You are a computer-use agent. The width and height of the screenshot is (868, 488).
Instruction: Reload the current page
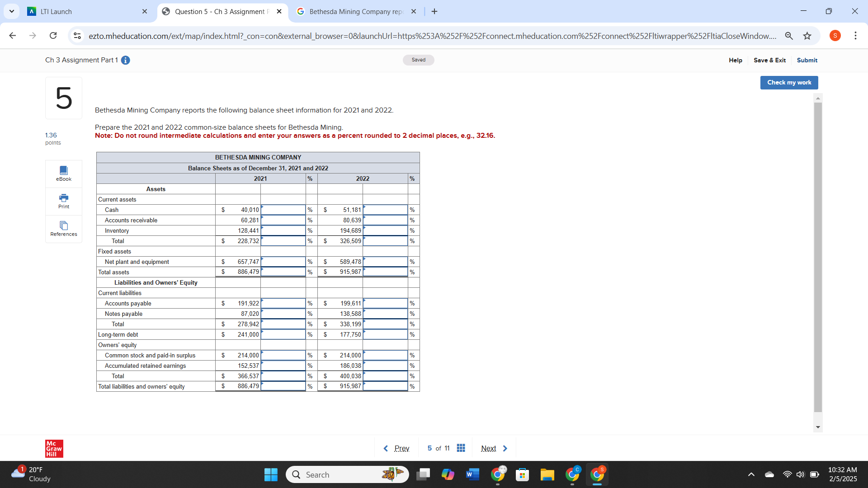point(53,36)
